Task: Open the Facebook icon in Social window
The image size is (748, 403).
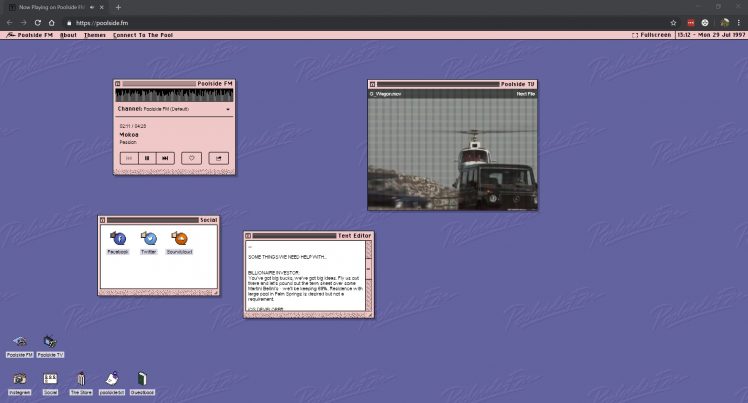Action: [x=118, y=239]
